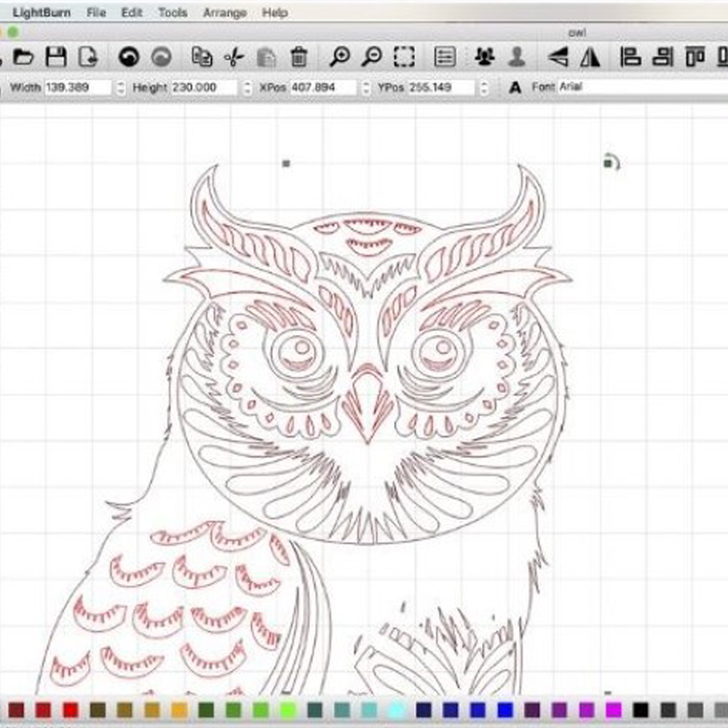
Task: Click the undo circular arrow icon
Action: point(129,57)
